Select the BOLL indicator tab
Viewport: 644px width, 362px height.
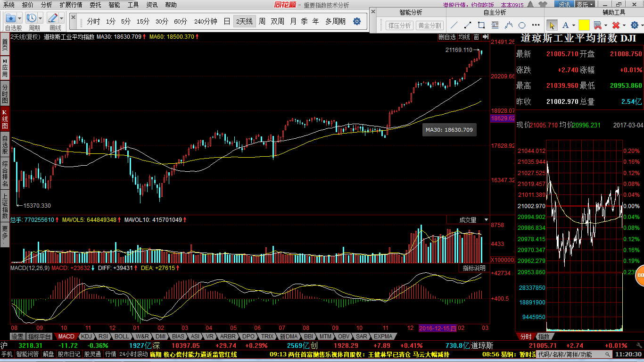121,337
